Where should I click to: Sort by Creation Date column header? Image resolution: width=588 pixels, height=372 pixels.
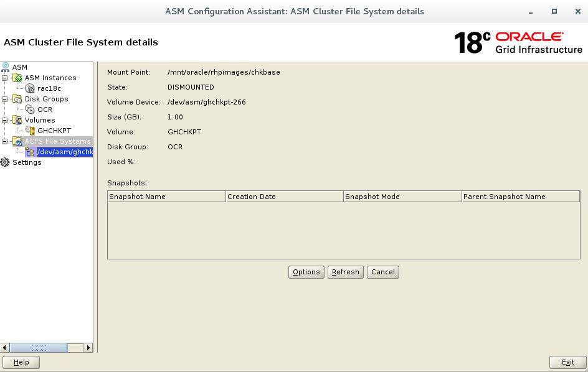[x=285, y=197]
